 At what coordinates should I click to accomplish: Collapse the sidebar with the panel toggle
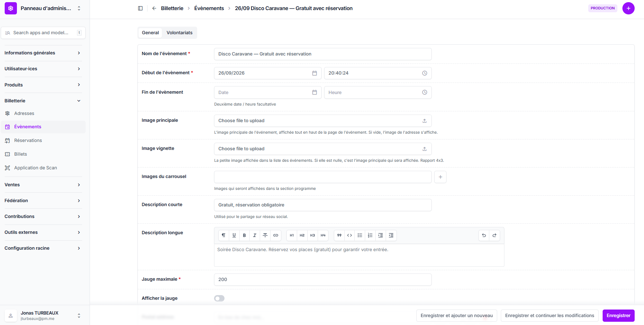coord(140,8)
